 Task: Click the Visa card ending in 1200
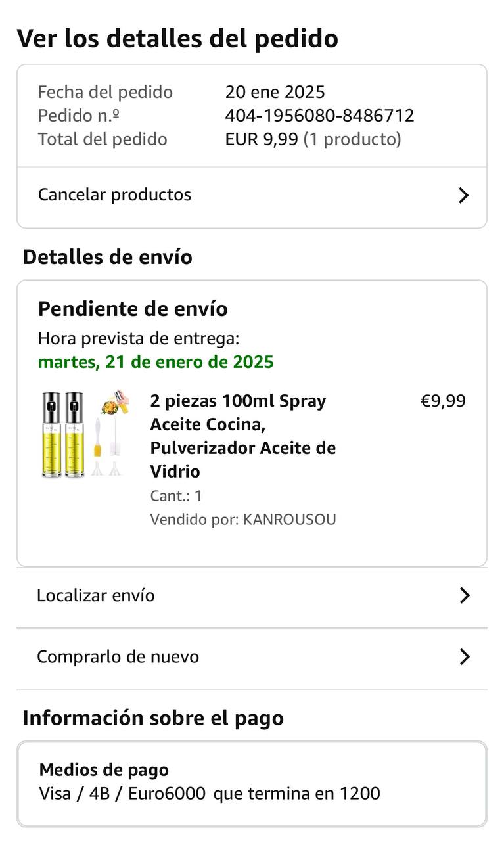(209, 794)
